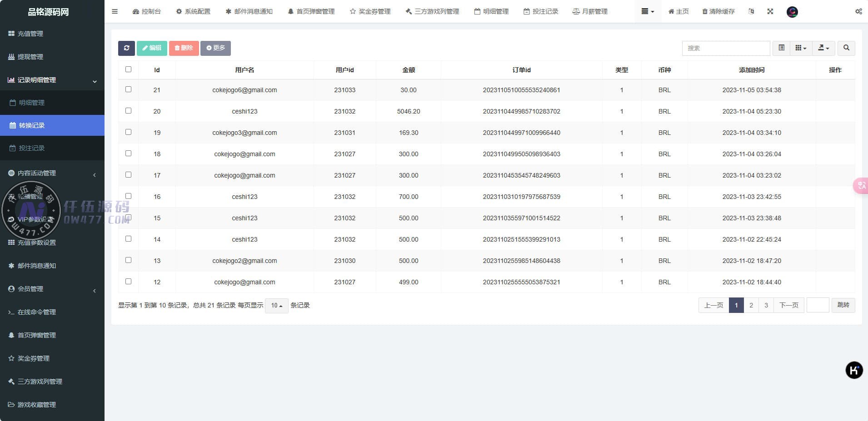Check the select-all checkbox in table header
Screen dimensions: 868x421
coord(128,69)
